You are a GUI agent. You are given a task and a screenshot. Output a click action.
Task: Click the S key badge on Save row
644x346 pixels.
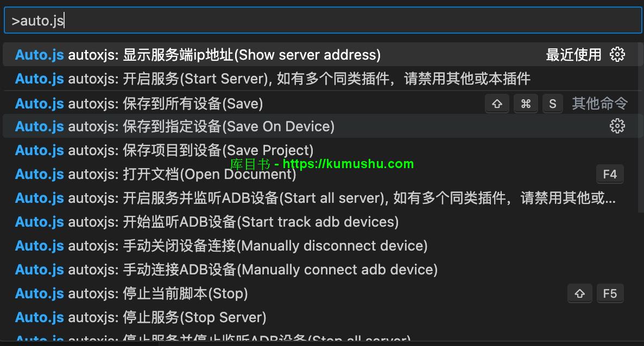553,104
